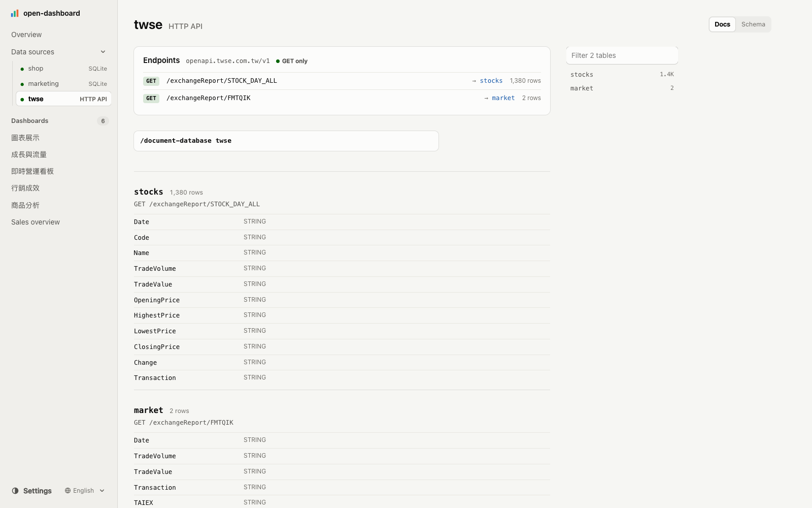812x508 pixels.
Task: Click the green status dot next to shop
Action: (x=22, y=69)
